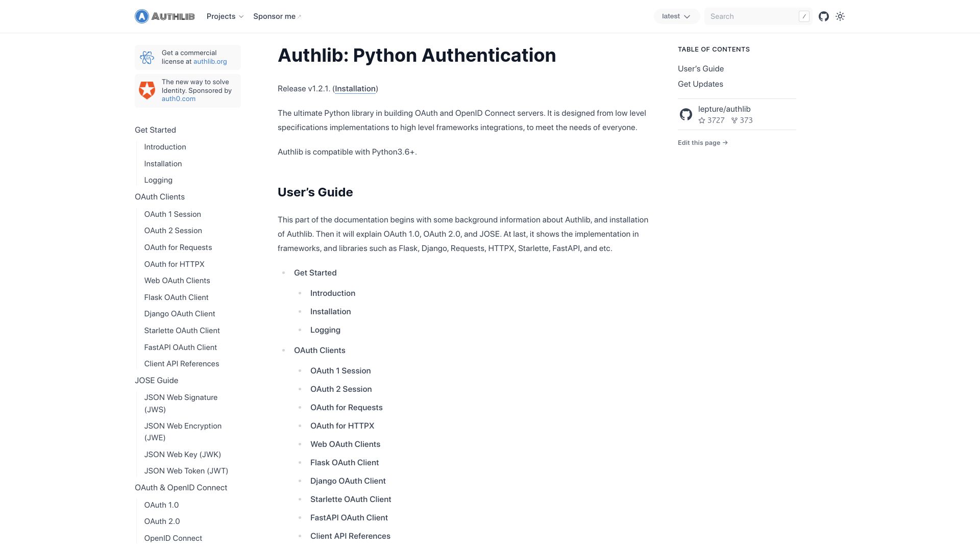Select OAuth 1 Session in the sidebar
Image resolution: width=980 pixels, height=551 pixels.
pyautogui.click(x=173, y=214)
